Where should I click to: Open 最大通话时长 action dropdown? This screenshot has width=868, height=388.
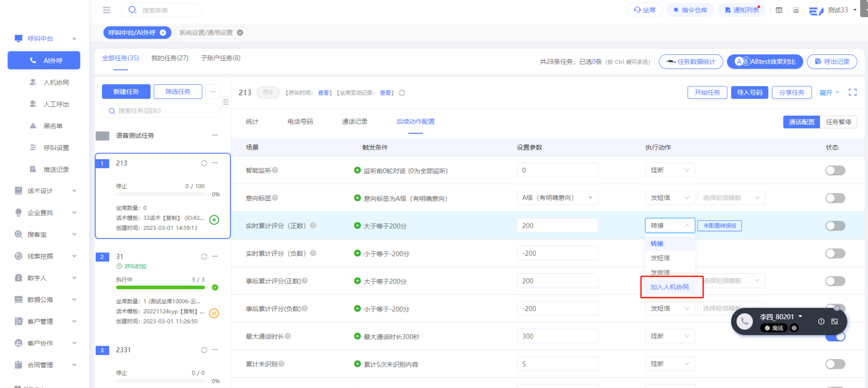(x=669, y=336)
